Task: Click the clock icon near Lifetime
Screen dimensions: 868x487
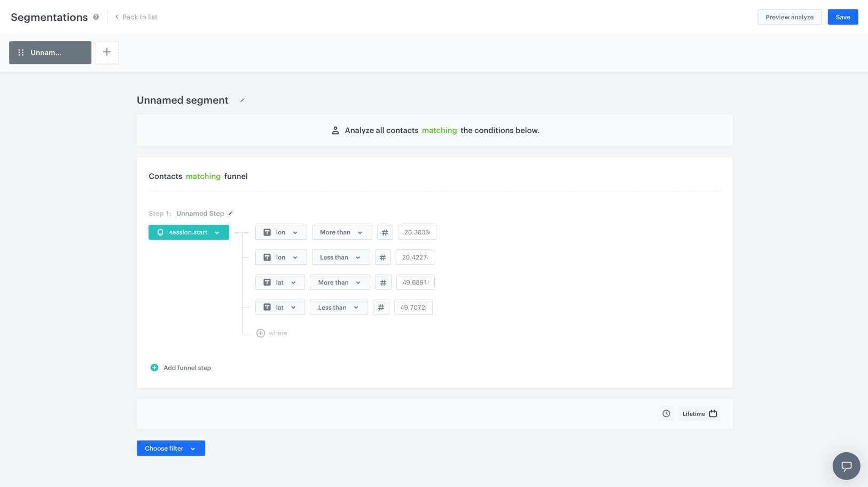Action: tap(666, 414)
